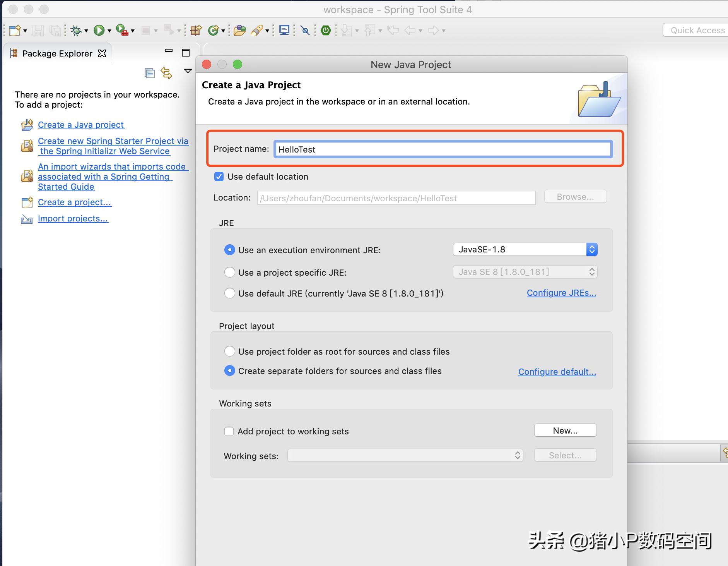
Task: Click the Create a Java project link
Action: (81, 125)
